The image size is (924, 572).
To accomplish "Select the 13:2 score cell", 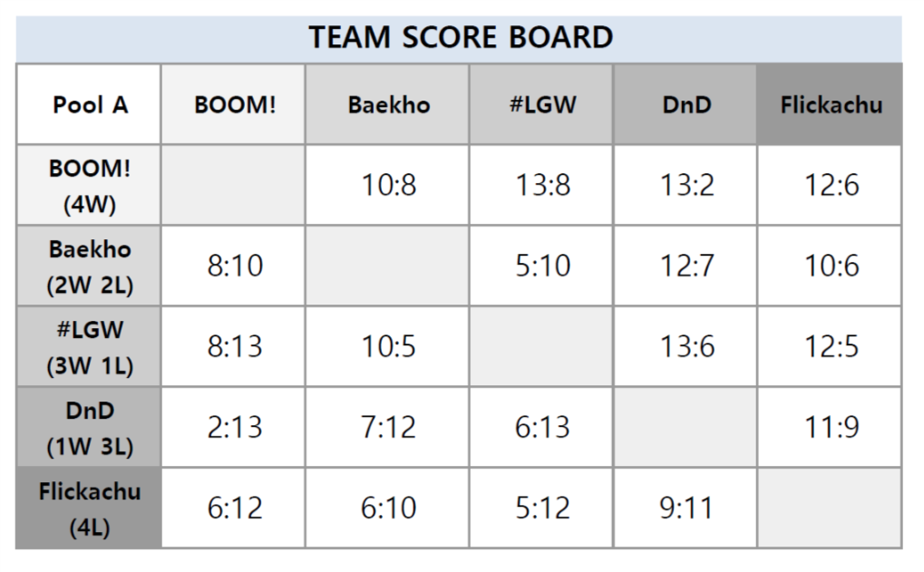I will click(686, 185).
